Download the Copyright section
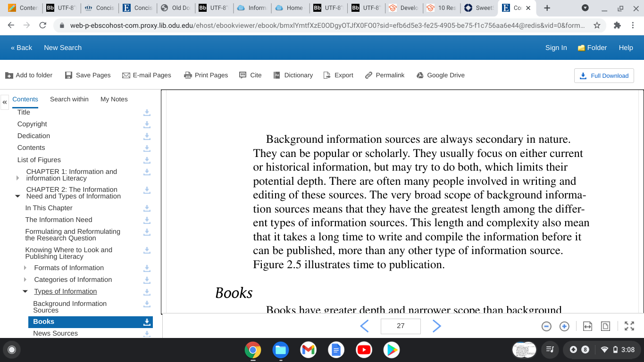Image resolution: width=644 pixels, height=362 pixels. (x=147, y=124)
